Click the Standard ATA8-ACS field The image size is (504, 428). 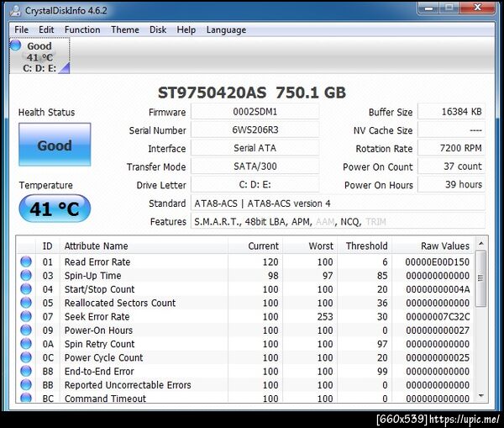click(x=338, y=203)
